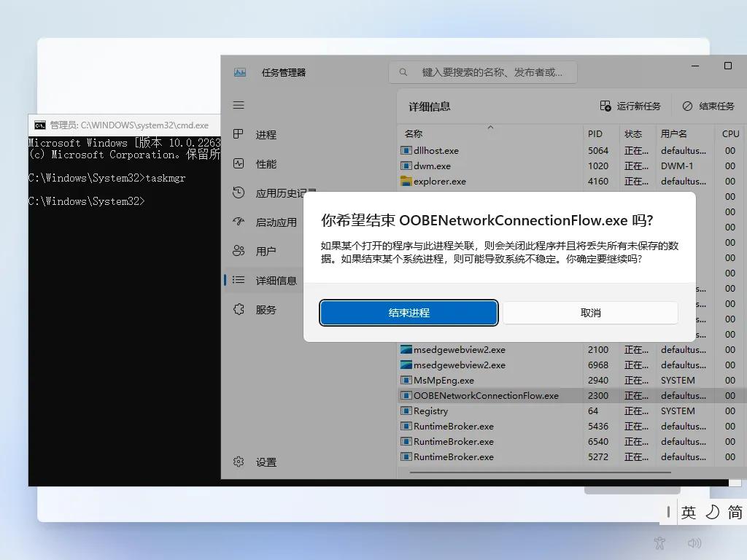Click the search magnifier icon
This screenshot has width=747, height=560.
pyautogui.click(x=403, y=72)
